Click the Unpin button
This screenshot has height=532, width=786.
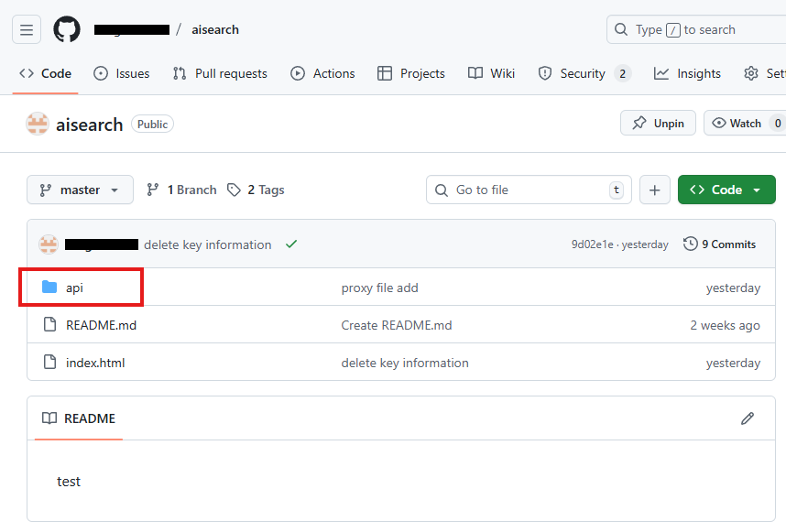(658, 124)
